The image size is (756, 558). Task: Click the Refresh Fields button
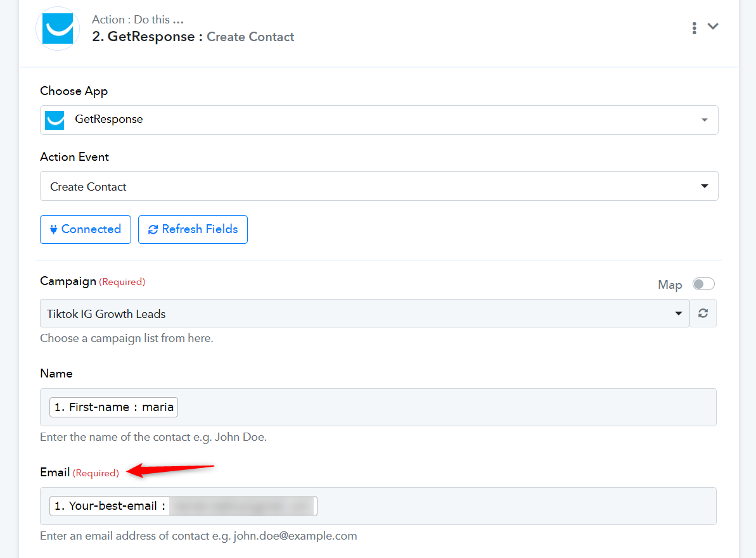193,229
